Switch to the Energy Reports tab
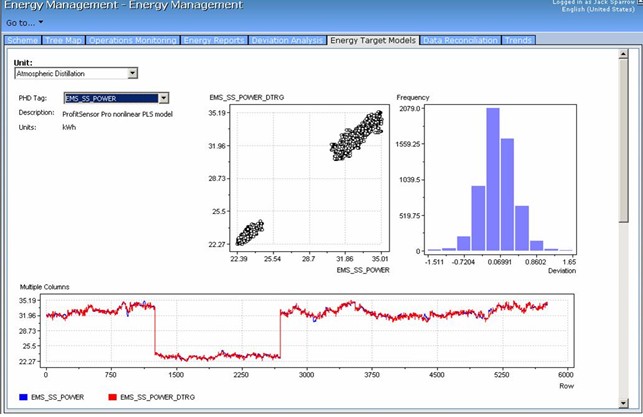This screenshot has height=417, width=643. pyautogui.click(x=214, y=40)
